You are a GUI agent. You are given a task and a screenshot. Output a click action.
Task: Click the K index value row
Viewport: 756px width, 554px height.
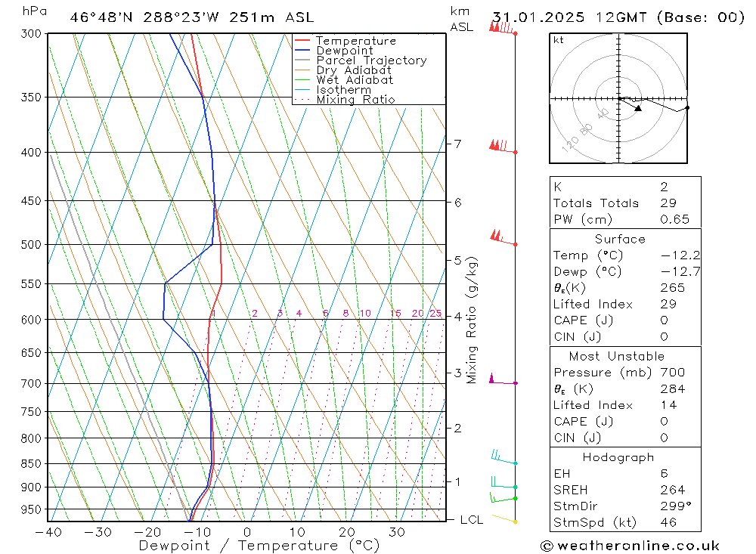pos(625,187)
